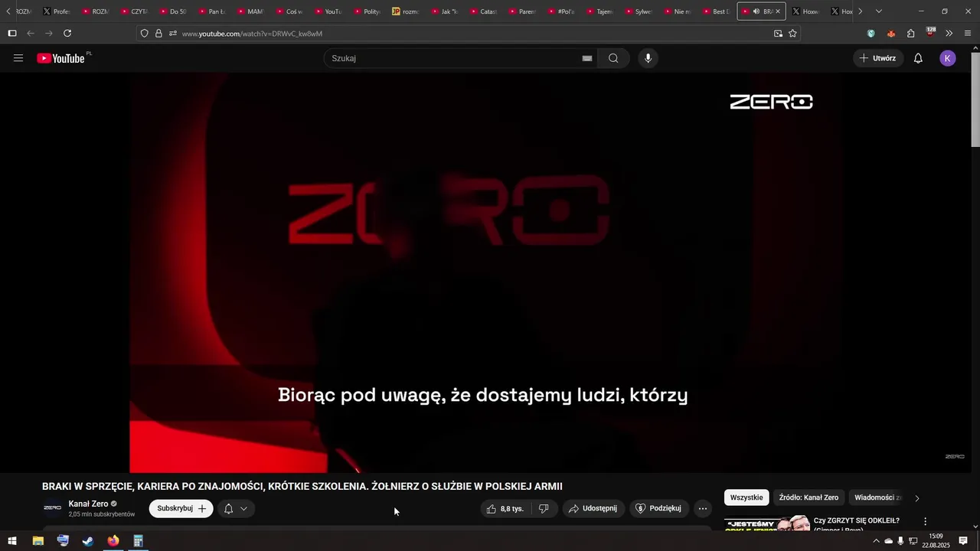Select the Wszystkie filter chip
The height and width of the screenshot is (551, 980).
746,497
